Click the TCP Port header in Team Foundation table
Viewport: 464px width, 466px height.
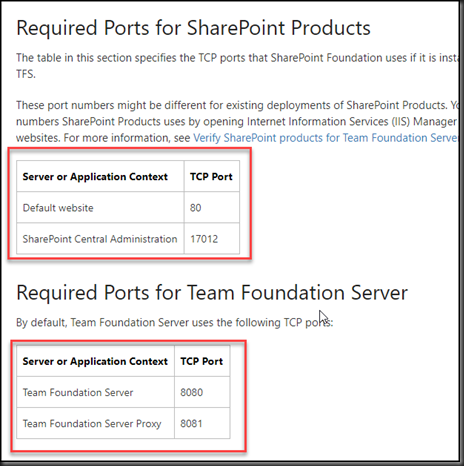202,361
